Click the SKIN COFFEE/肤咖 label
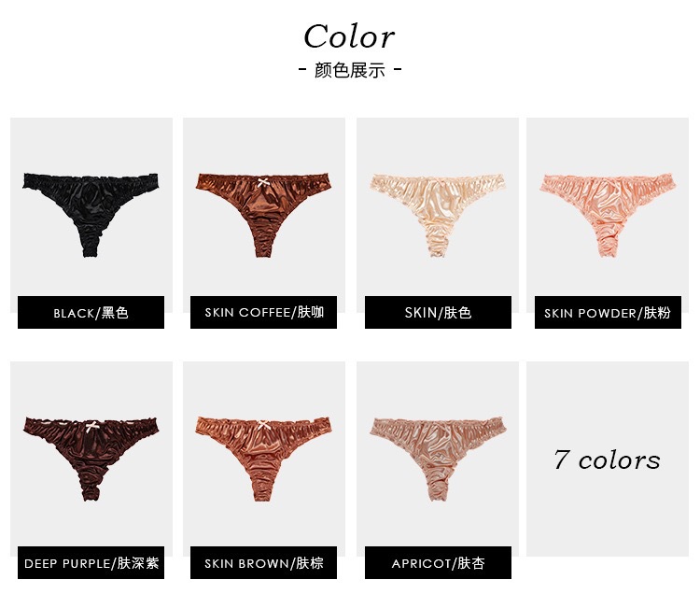The image size is (700, 608). click(x=263, y=312)
